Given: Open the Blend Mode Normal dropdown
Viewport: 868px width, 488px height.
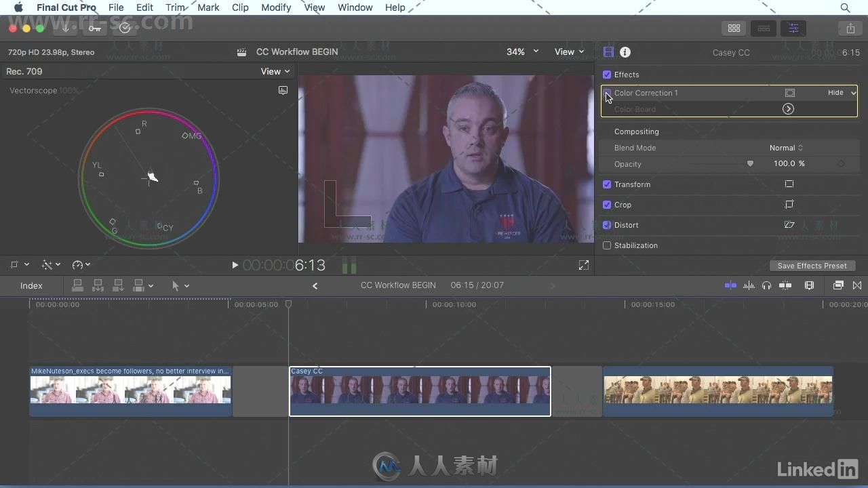Looking at the screenshot, I should tap(786, 148).
